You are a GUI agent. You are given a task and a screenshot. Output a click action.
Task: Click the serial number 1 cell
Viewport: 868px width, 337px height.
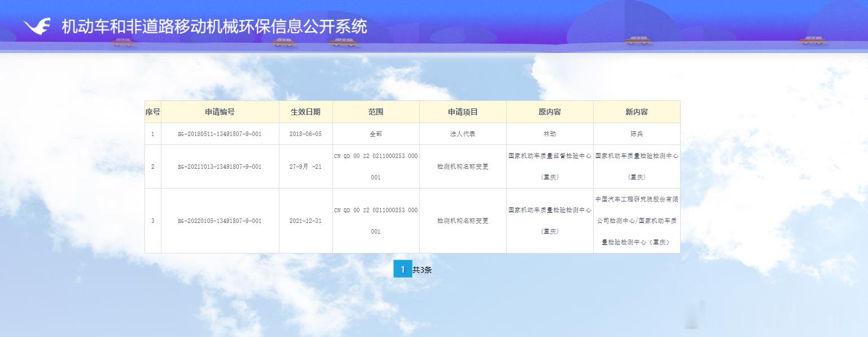153,134
